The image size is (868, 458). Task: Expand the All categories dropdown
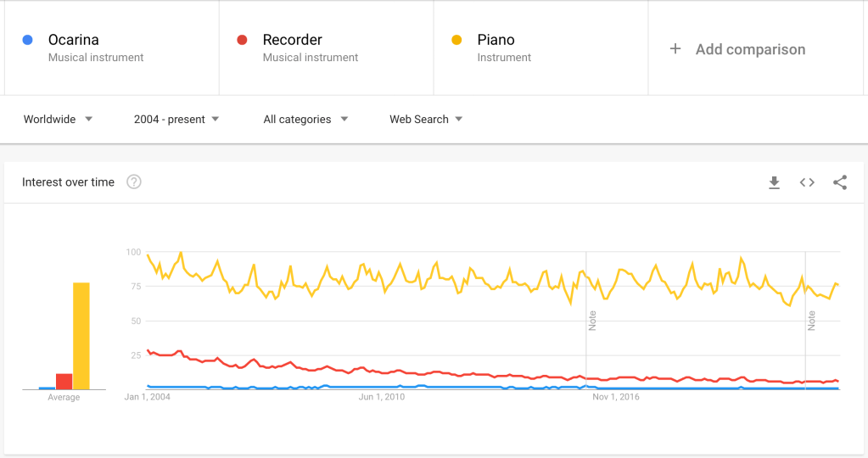pos(305,120)
